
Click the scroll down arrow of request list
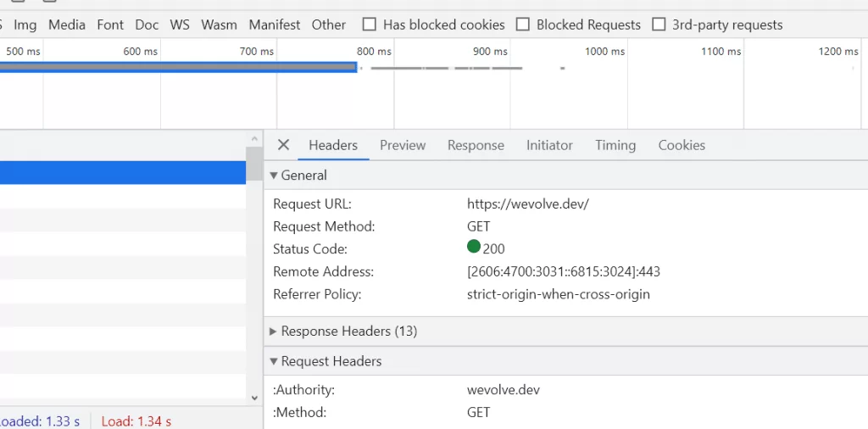point(254,398)
